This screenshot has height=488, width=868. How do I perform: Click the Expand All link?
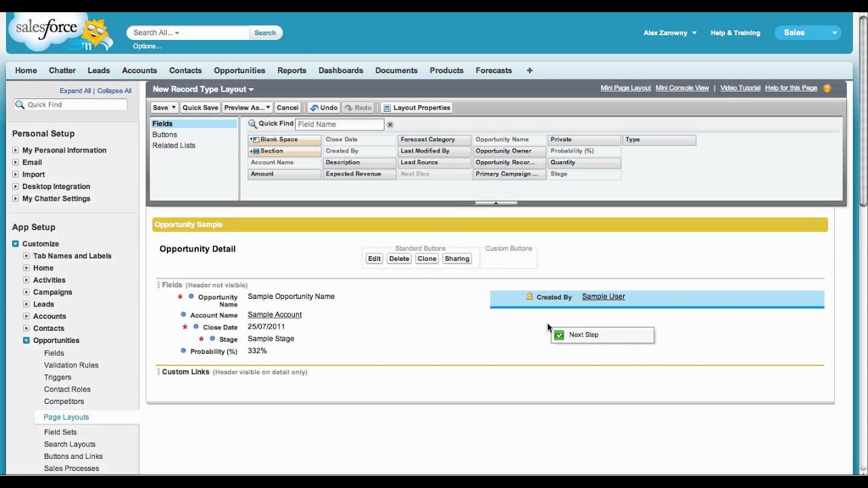click(75, 91)
